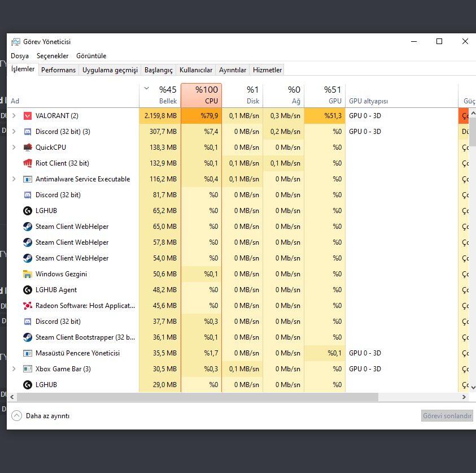Click the Riot Client fist icon

pos(28,163)
